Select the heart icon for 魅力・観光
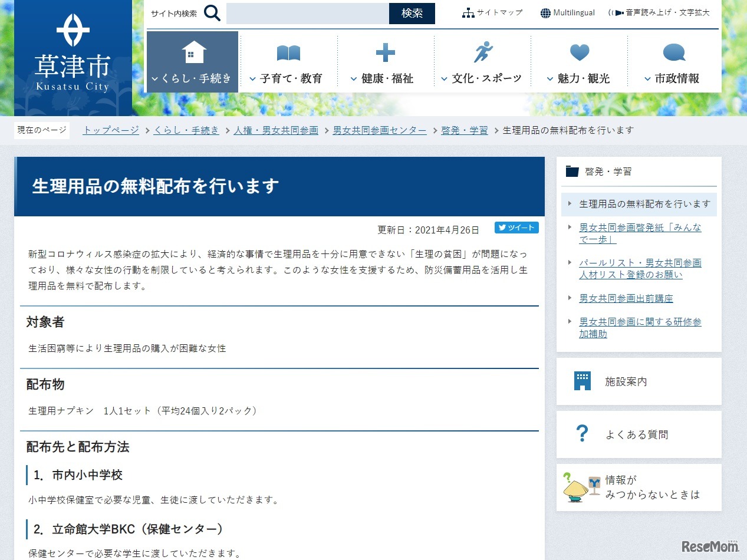Screen dimensions: 747x560 click(x=579, y=52)
